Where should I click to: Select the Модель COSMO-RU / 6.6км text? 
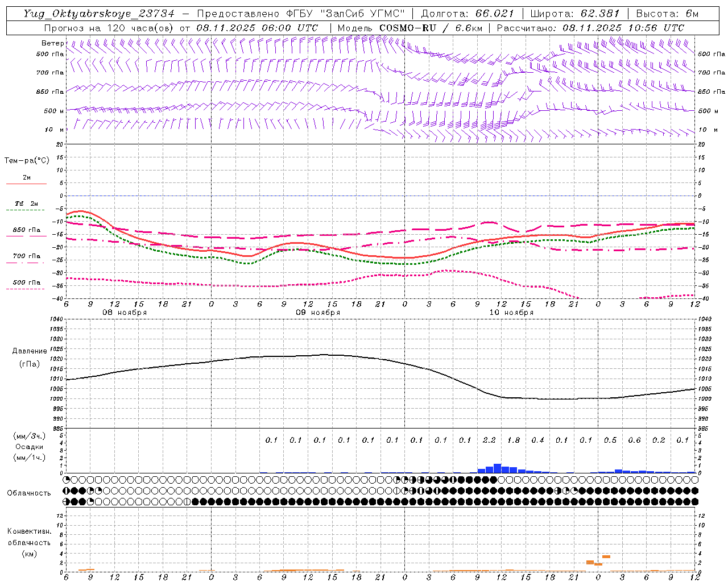[409, 28]
